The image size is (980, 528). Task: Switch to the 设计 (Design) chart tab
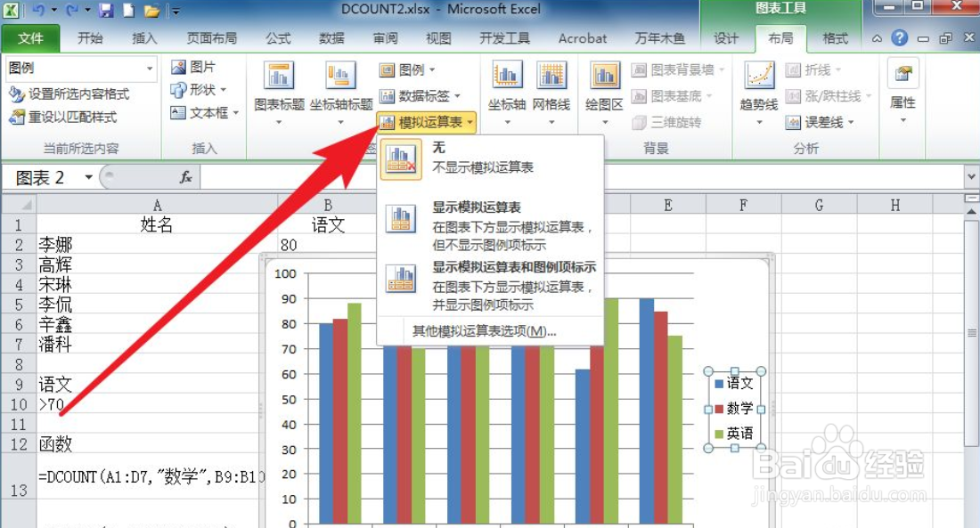726,39
